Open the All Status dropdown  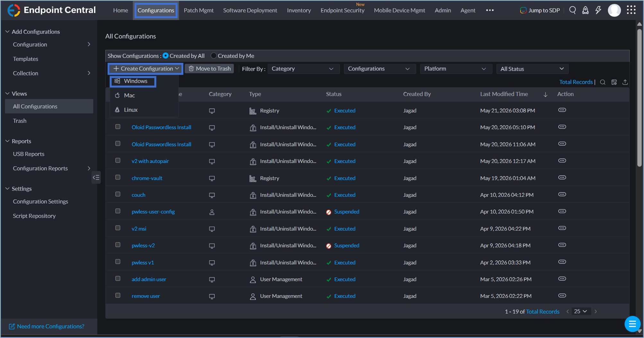532,69
